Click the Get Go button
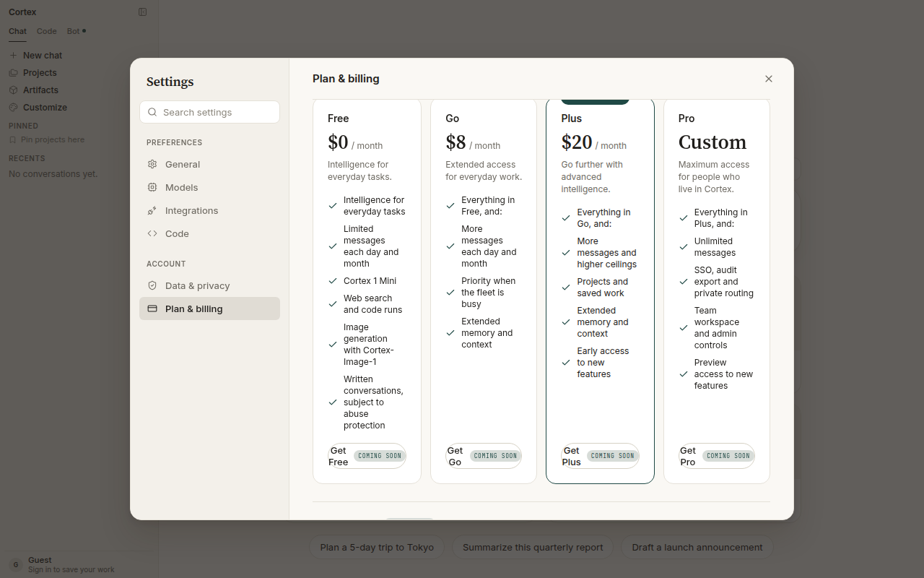 tap(484, 456)
